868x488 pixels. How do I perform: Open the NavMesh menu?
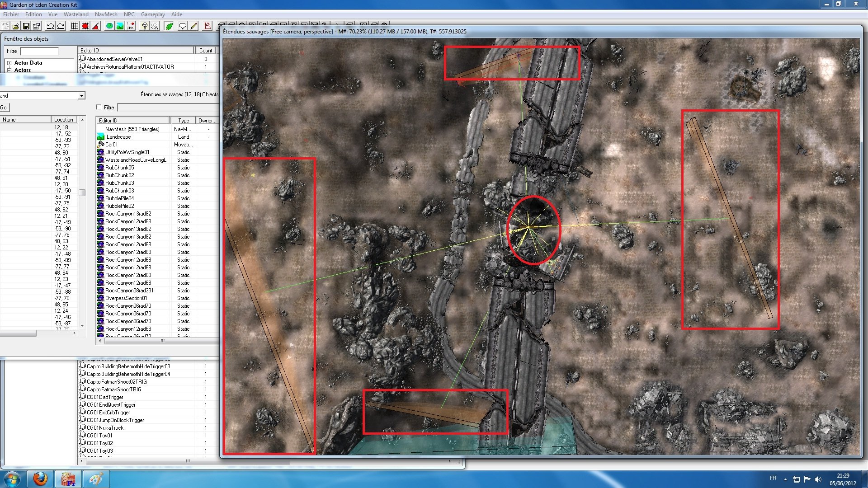(106, 14)
